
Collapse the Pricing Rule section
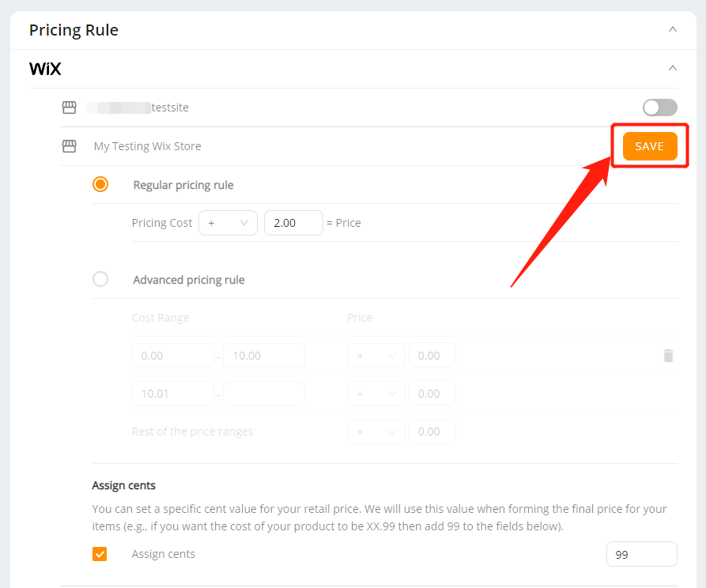coord(672,30)
